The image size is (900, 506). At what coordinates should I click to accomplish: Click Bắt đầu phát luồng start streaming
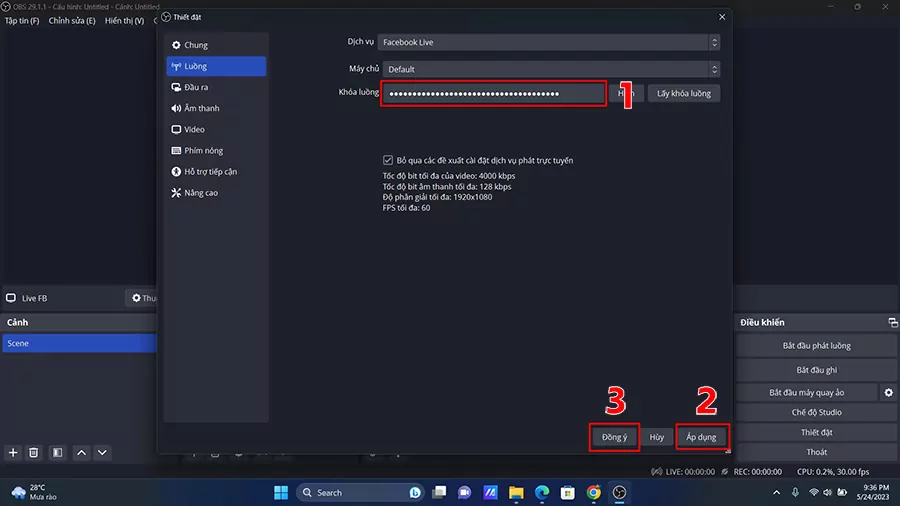816,346
